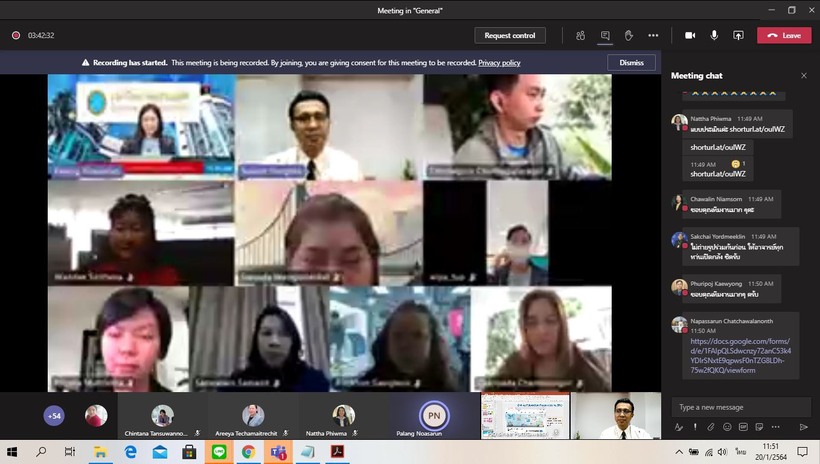Click the self-view video thumbnail
The width and height of the screenshot is (820, 464).
[x=616, y=416]
